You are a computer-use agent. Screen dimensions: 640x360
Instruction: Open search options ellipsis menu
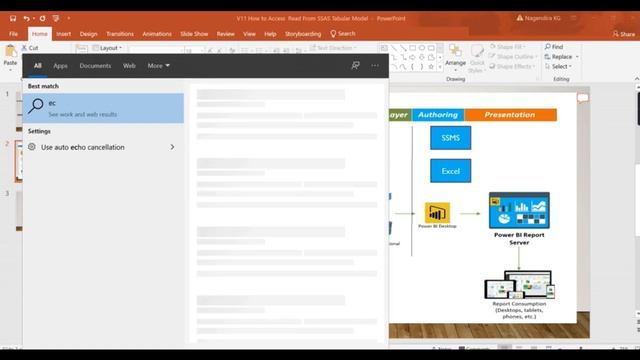(375, 65)
